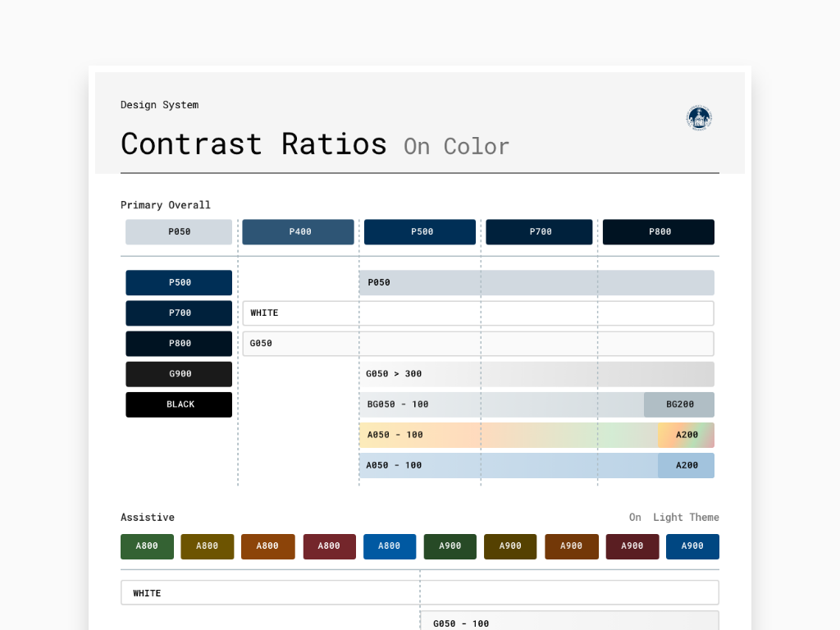The image size is (840, 630).
Task: Select the G900 dark gray swatch
Action: [179, 374]
